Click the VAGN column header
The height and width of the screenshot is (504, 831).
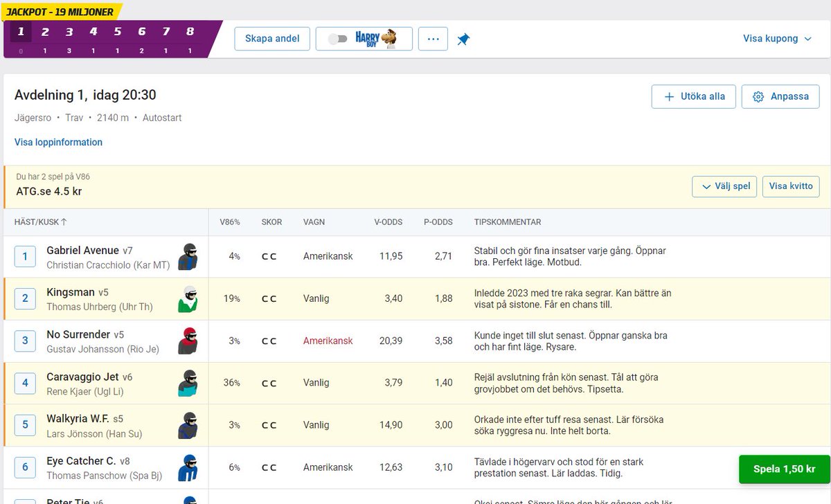(x=314, y=222)
